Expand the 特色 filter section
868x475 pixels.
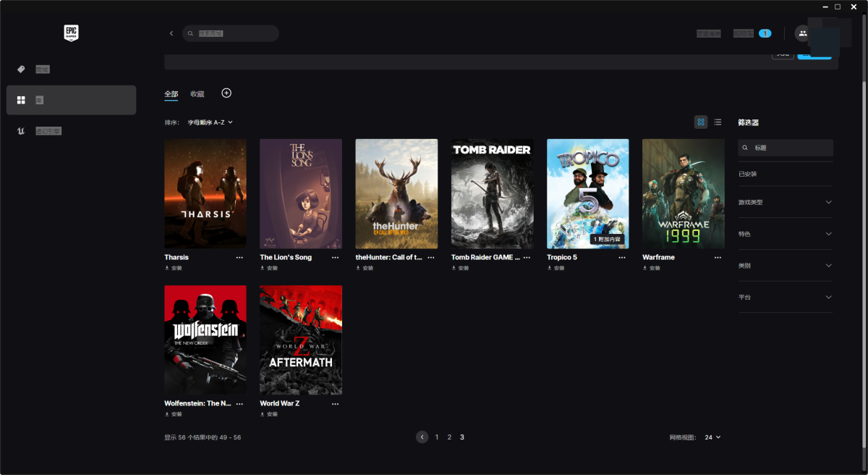786,234
